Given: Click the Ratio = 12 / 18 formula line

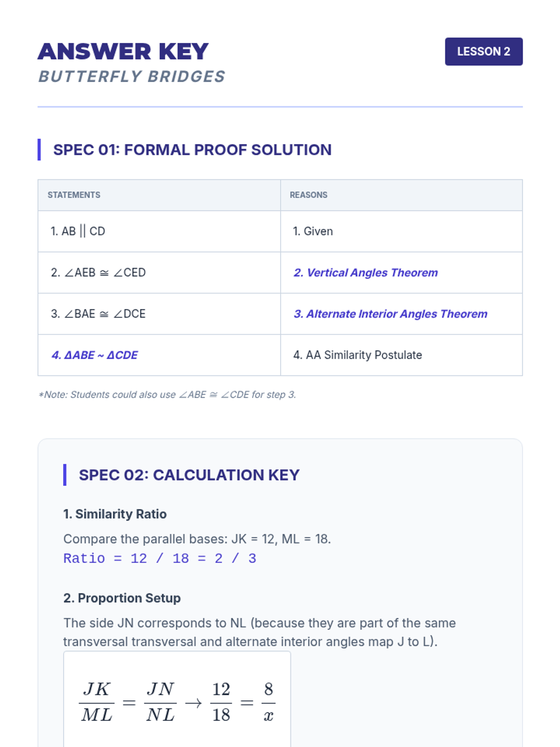Looking at the screenshot, I should tap(160, 558).
